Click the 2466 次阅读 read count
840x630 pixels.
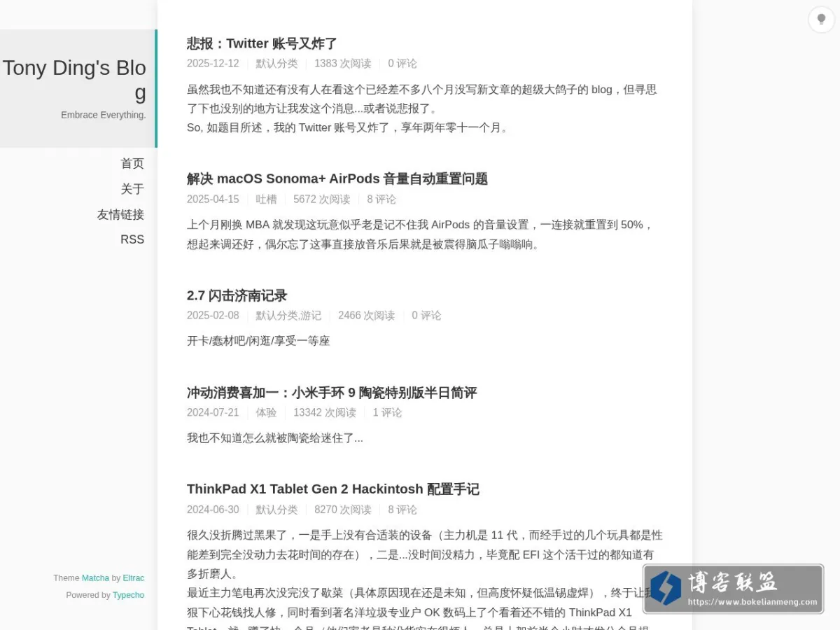(367, 316)
